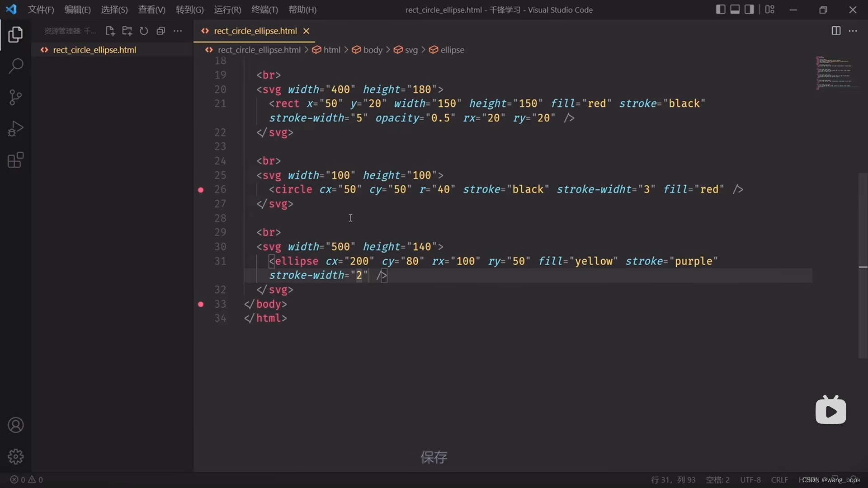This screenshot has height=488, width=868.
Task: Open Manage settings gear icon
Action: click(x=15, y=457)
